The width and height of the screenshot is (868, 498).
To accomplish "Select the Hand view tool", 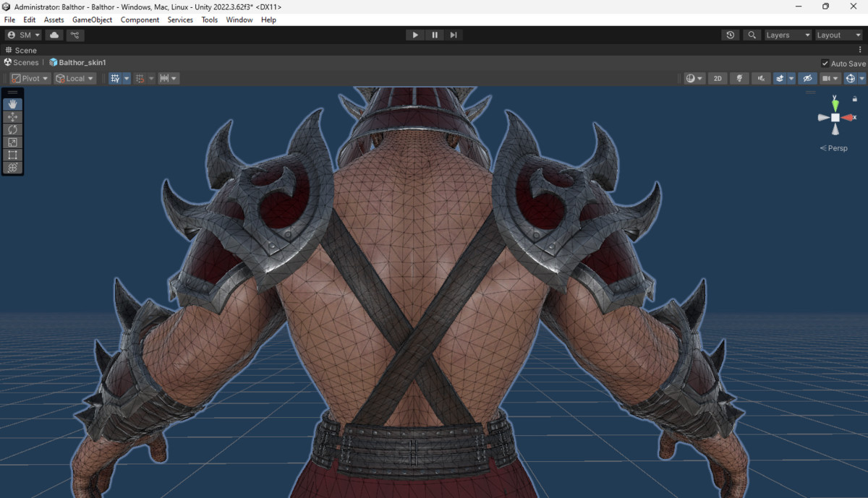I will click(x=12, y=104).
